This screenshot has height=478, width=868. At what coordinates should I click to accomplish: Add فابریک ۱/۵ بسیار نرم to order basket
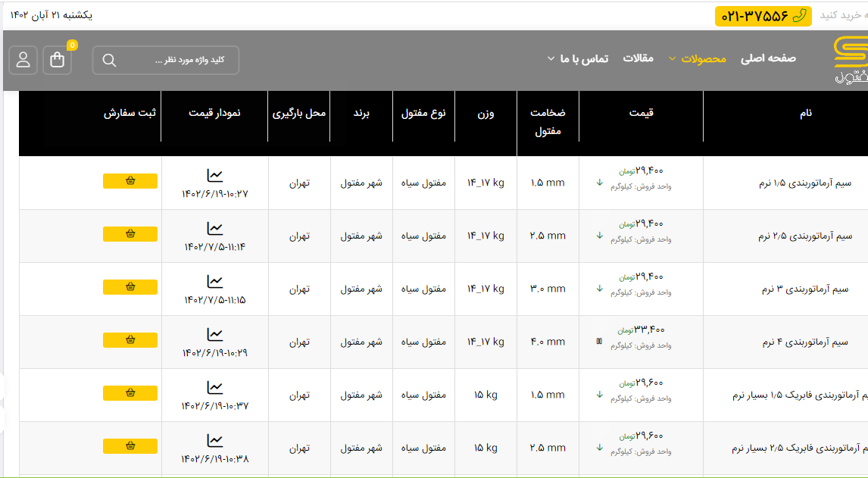click(x=130, y=393)
